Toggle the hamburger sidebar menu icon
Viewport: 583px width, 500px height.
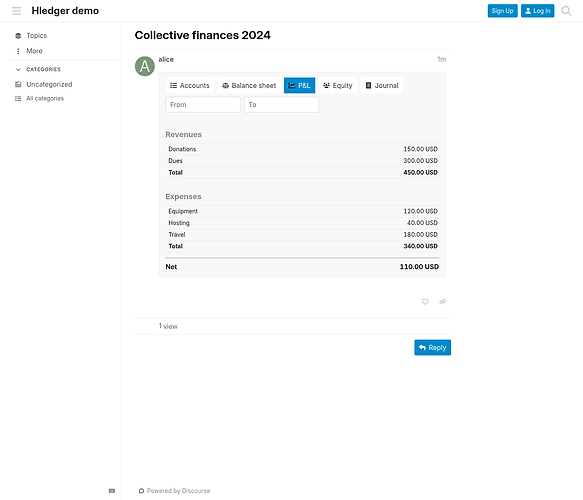tap(16, 11)
